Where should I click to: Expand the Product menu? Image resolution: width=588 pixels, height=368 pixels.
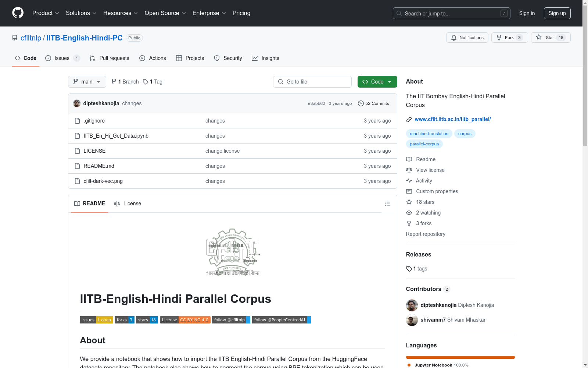tap(46, 13)
